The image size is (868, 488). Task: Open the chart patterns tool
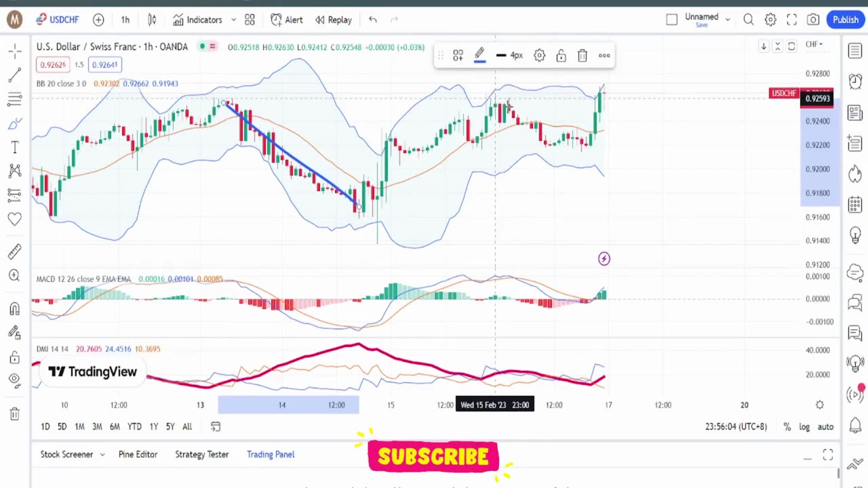(14, 171)
